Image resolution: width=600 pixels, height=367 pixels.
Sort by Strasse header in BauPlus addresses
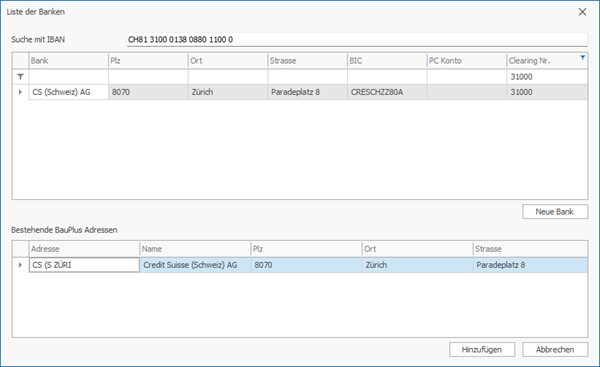coord(530,249)
